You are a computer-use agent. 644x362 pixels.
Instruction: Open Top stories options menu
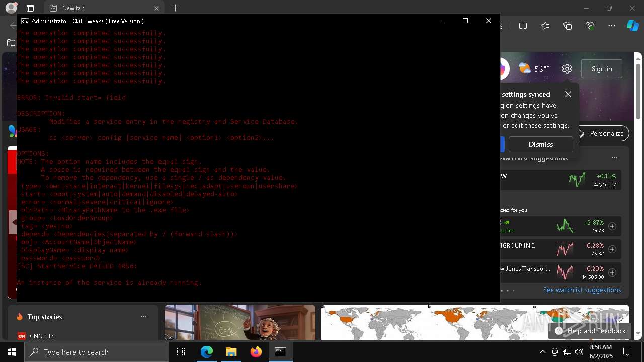tap(143, 317)
